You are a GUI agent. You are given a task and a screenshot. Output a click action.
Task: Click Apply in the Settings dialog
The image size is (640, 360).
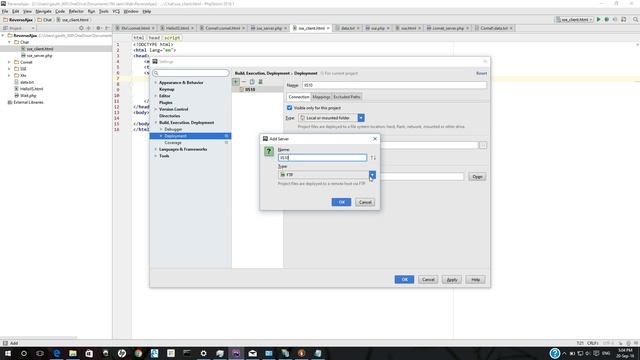coord(452,280)
